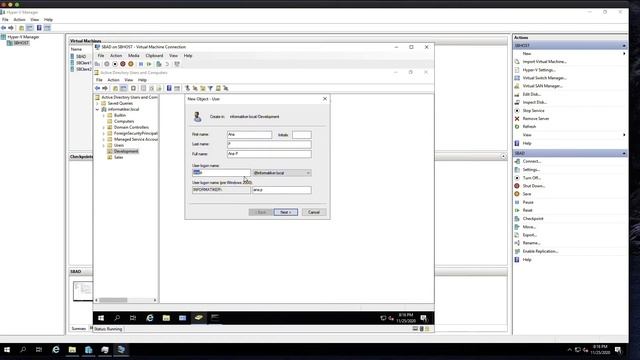Click Connect in the SBAD actions list
Image resolution: width=640 pixels, height=360 pixels.
point(532,162)
